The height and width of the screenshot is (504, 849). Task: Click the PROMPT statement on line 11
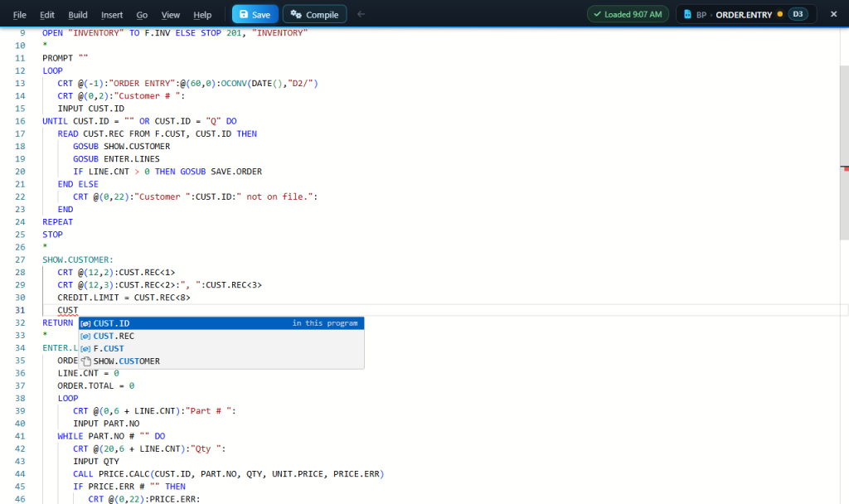[65, 58]
